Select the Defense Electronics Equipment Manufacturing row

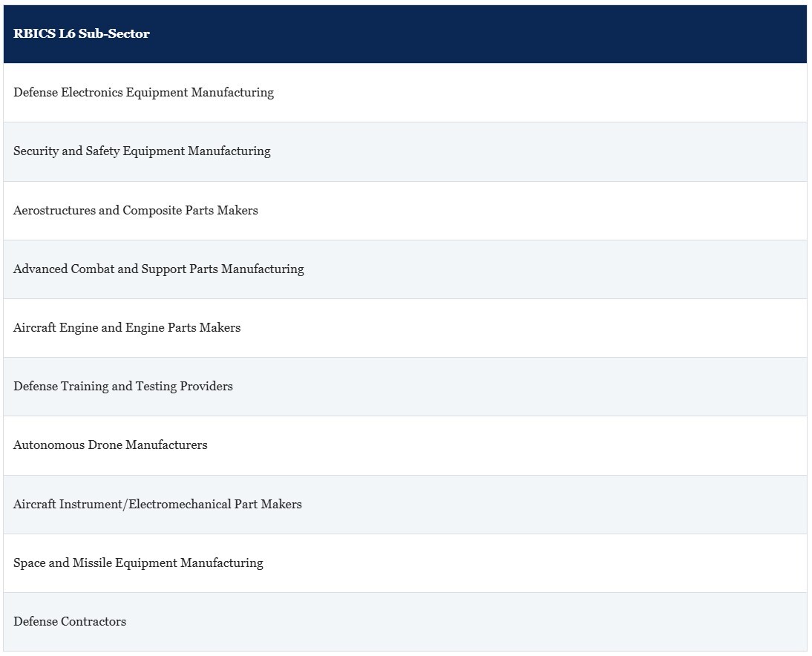[405, 93]
